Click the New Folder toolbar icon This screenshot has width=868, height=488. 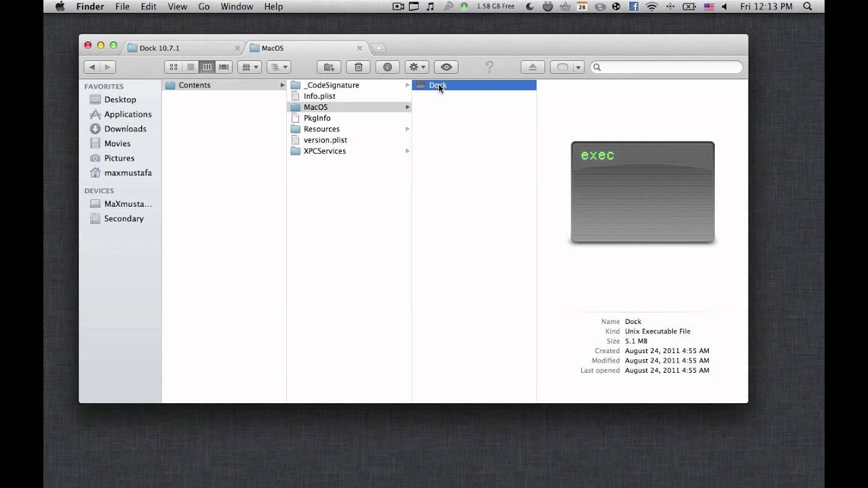coord(329,67)
